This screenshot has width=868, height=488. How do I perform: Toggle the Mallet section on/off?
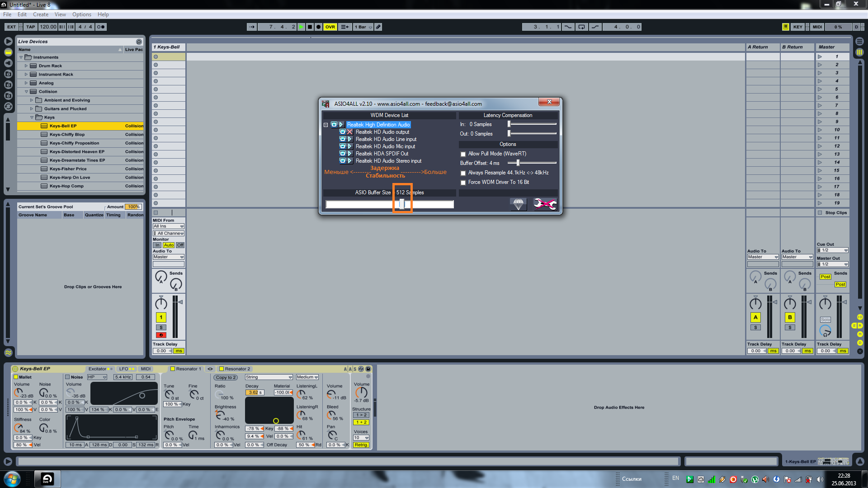[16, 377]
